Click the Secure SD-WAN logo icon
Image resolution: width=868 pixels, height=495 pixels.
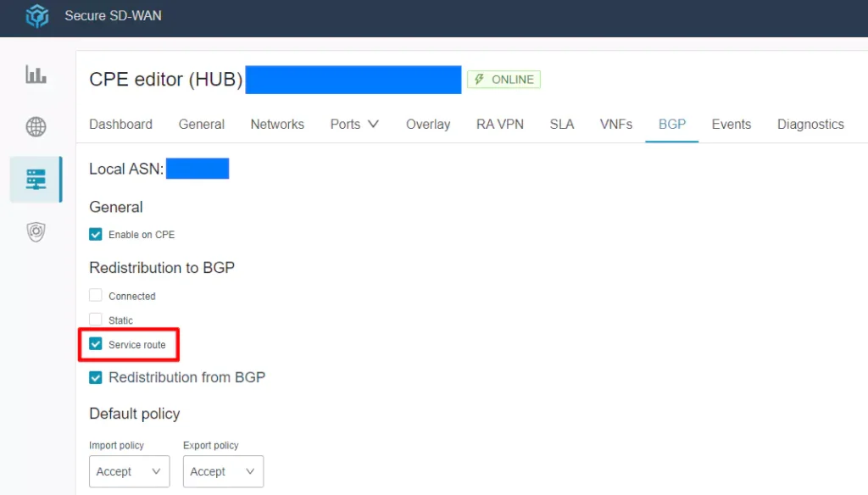(36, 15)
